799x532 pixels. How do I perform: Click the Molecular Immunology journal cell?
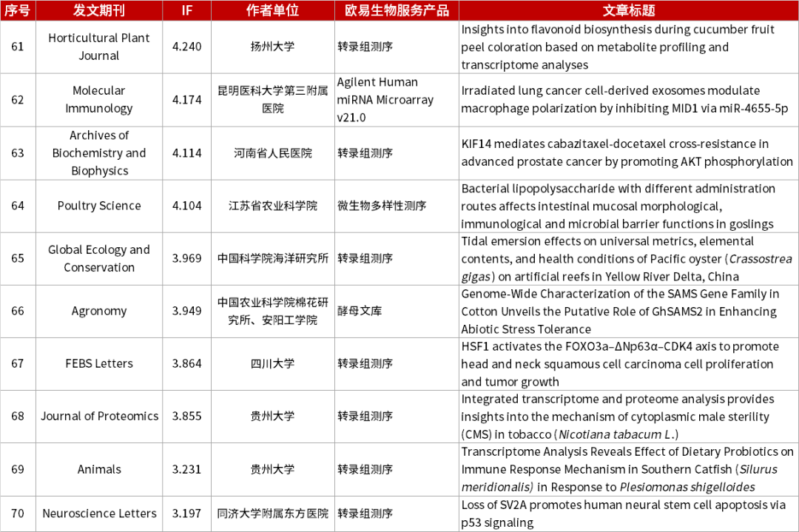click(99, 100)
